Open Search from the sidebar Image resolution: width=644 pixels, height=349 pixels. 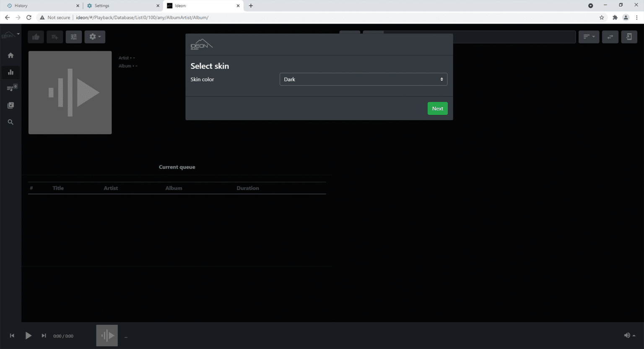click(10, 122)
